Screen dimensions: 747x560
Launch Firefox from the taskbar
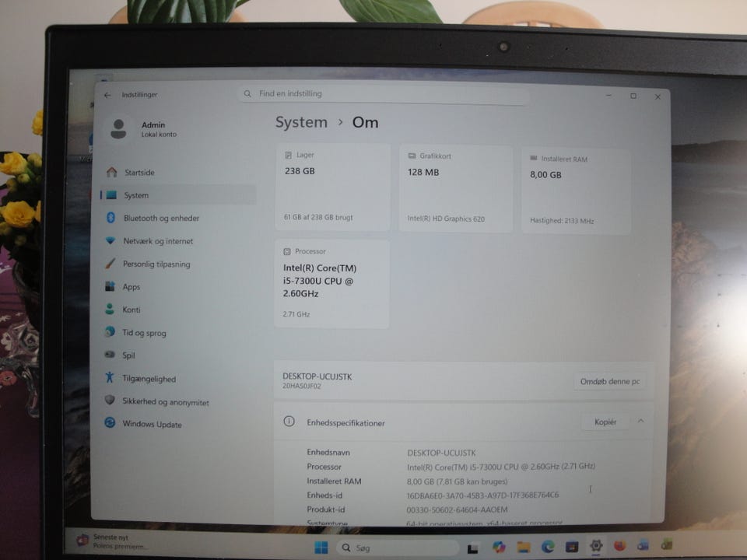(620, 545)
